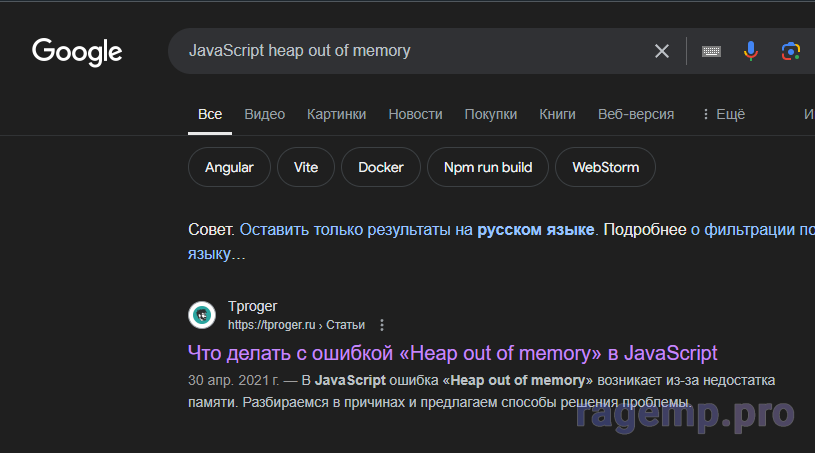Open Google Lens image search icon

(x=790, y=51)
